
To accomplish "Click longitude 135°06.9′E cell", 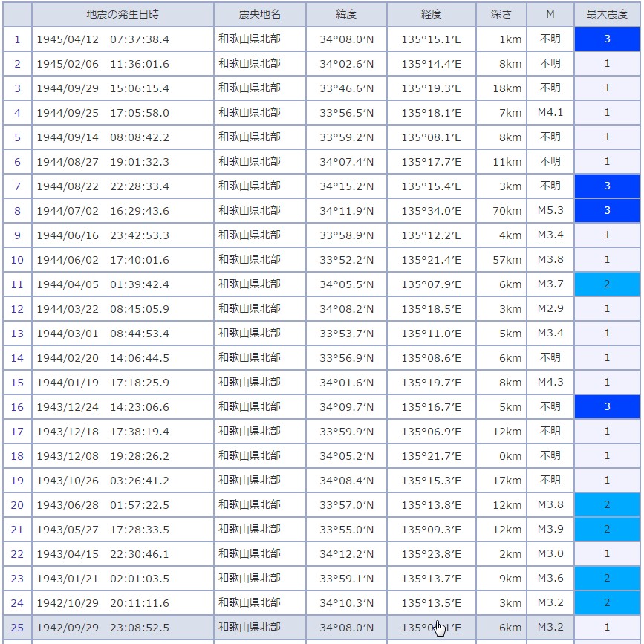I will 432,432.
